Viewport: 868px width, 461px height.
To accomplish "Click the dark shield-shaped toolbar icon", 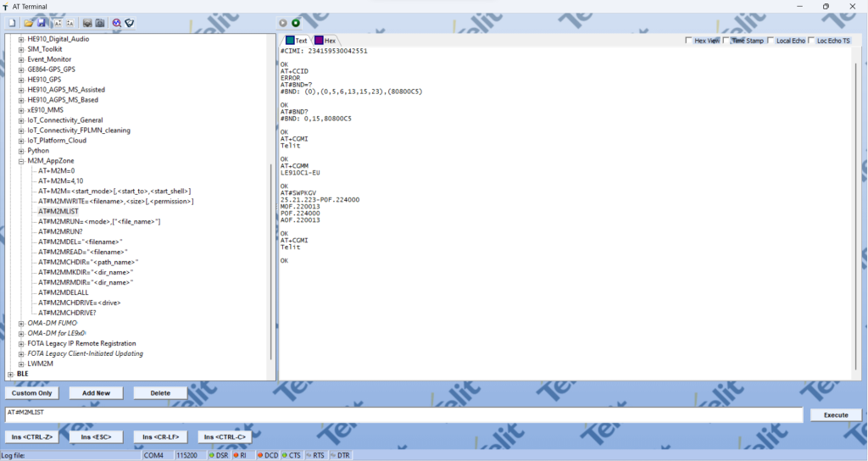I will tap(130, 23).
